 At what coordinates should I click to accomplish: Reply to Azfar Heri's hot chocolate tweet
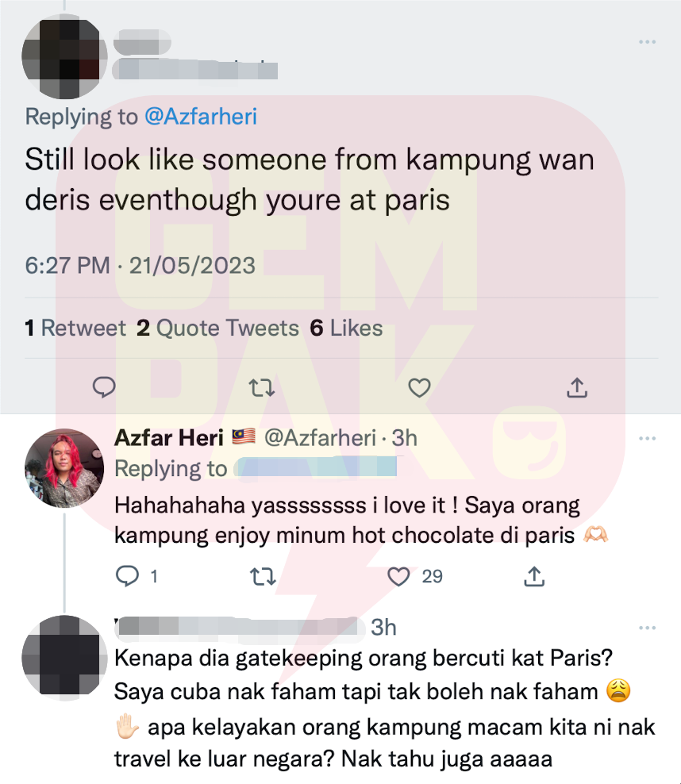[x=128, y=576]
